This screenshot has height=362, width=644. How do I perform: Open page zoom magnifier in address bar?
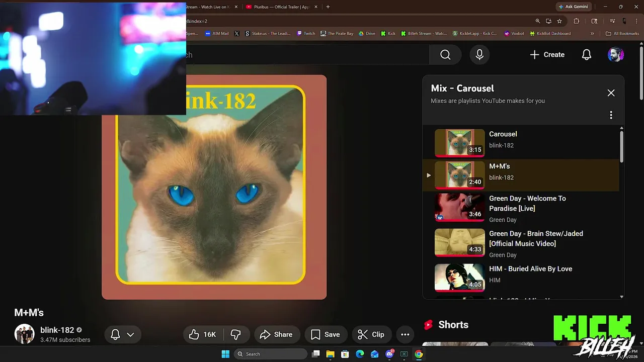coord(538,21)
